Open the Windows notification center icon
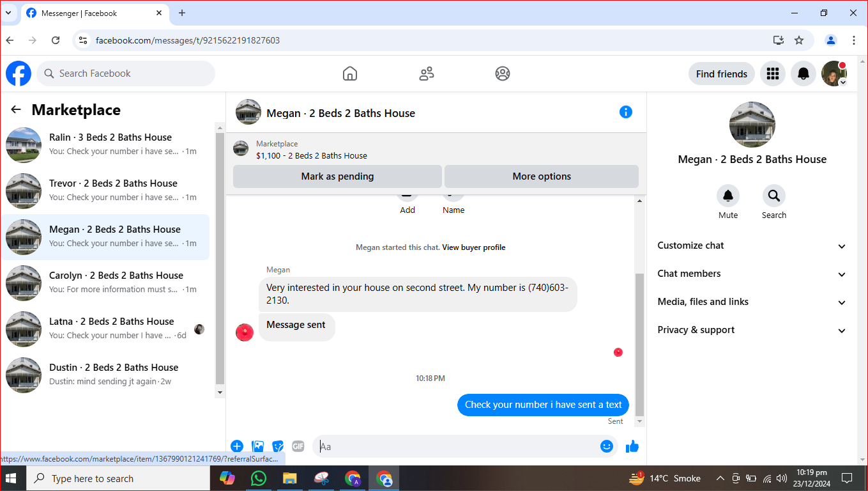 click(847, 478)
